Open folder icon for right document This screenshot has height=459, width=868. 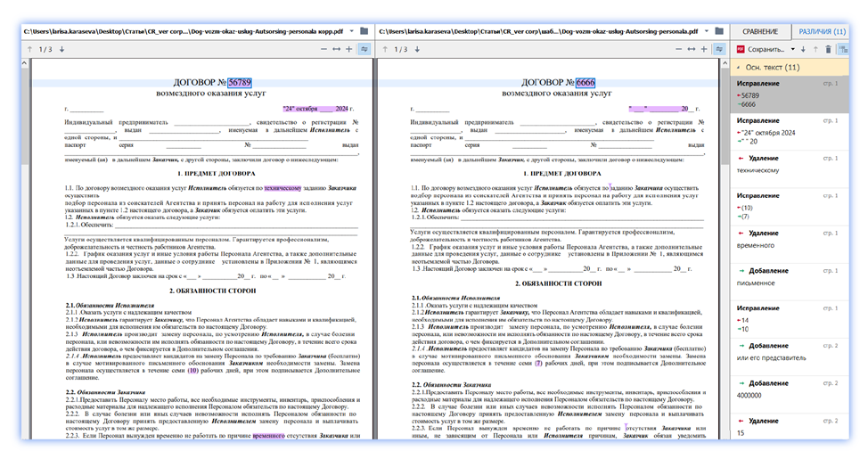pyautogui.click(x=719, y=31)
